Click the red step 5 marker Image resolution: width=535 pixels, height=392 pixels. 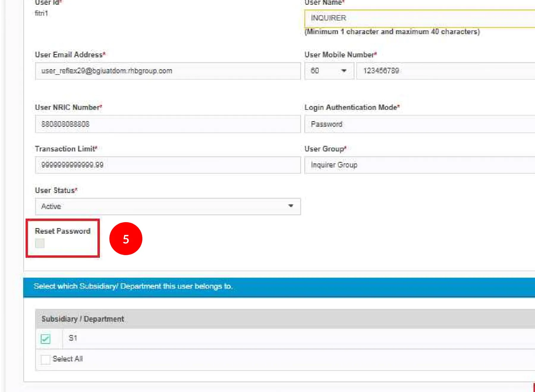click(x=126, y=238)
